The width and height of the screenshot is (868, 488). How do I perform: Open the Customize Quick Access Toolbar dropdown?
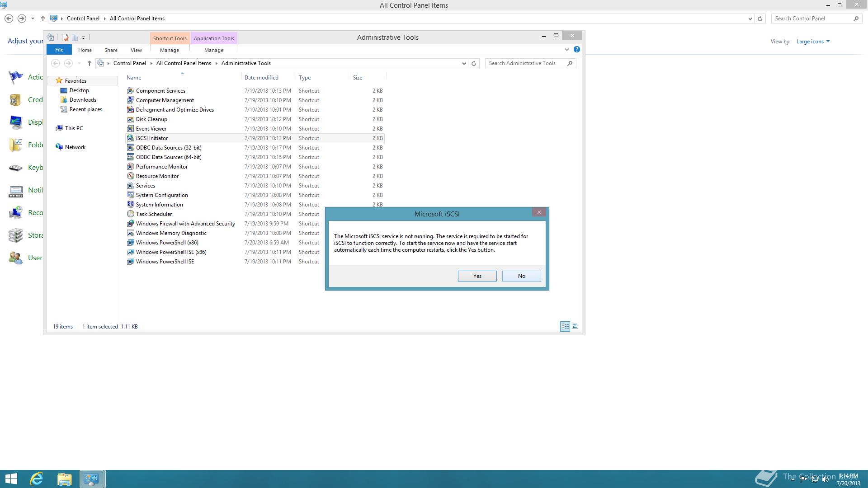click(x=83, y=38)
